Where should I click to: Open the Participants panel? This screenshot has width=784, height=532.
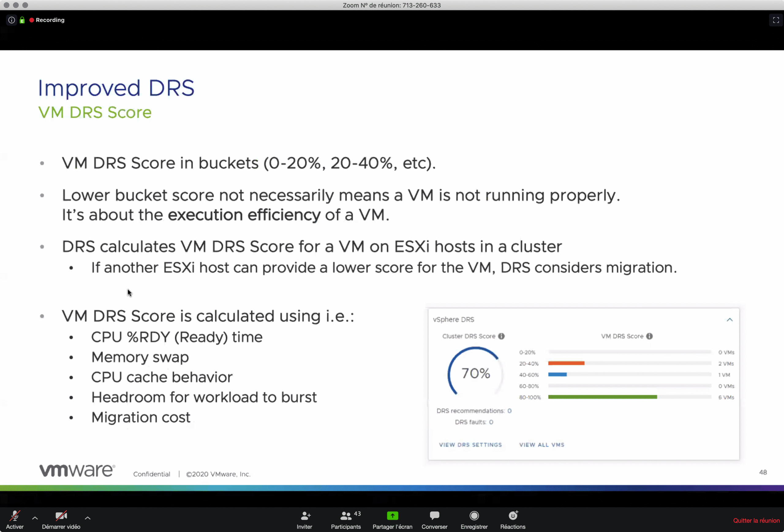[x=345, y=519]
